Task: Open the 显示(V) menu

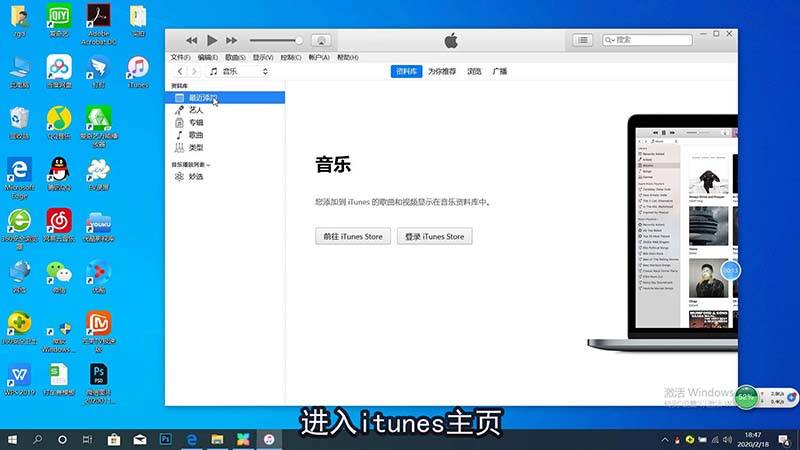Action: point(263,58)
